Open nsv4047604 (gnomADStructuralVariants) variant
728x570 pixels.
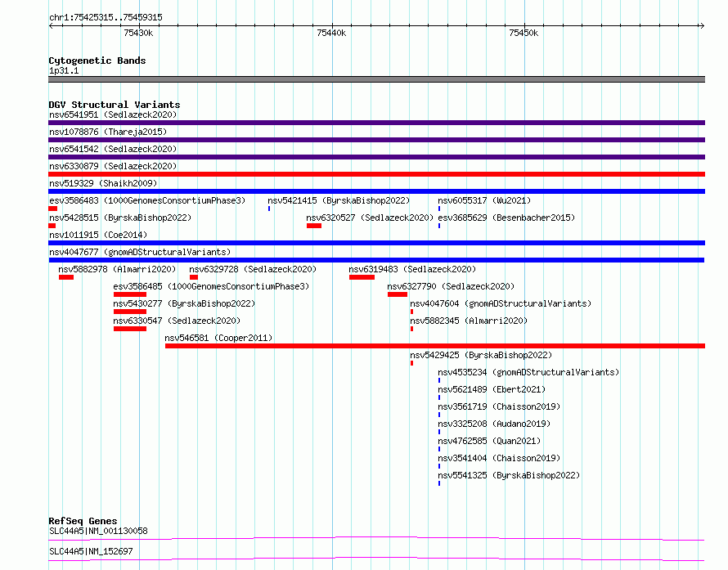(501, 303)
